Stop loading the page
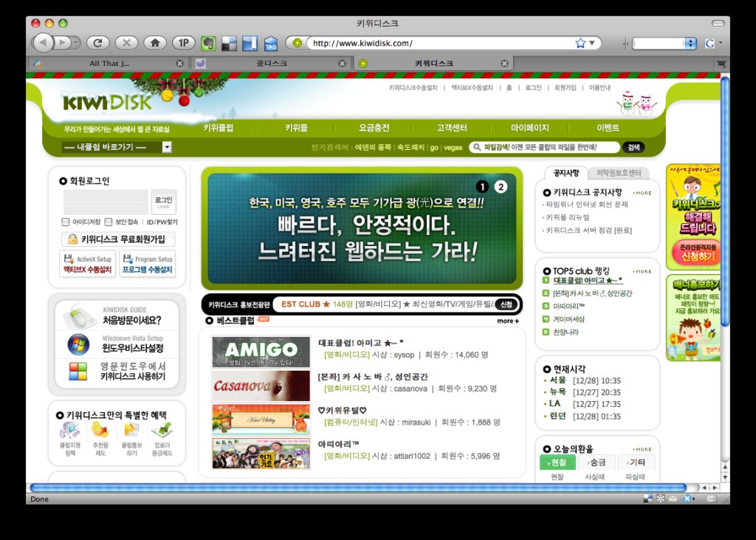Screen dimensions: 756x540 click(126, 43)
